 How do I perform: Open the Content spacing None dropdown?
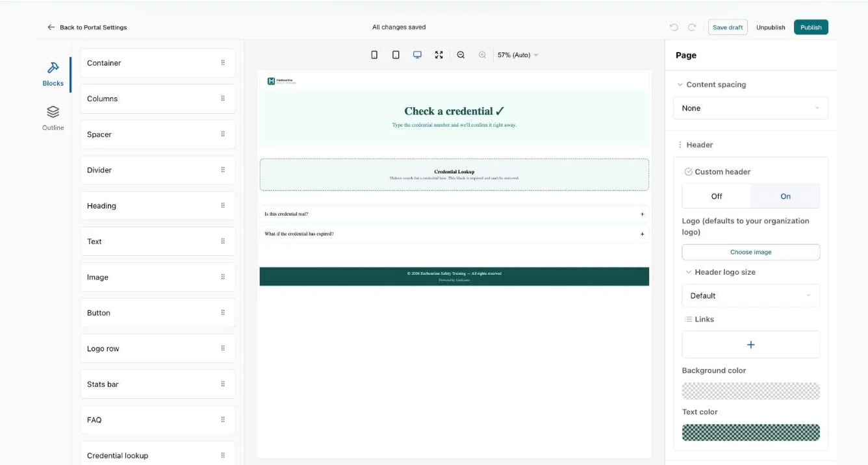click(750, 108)
